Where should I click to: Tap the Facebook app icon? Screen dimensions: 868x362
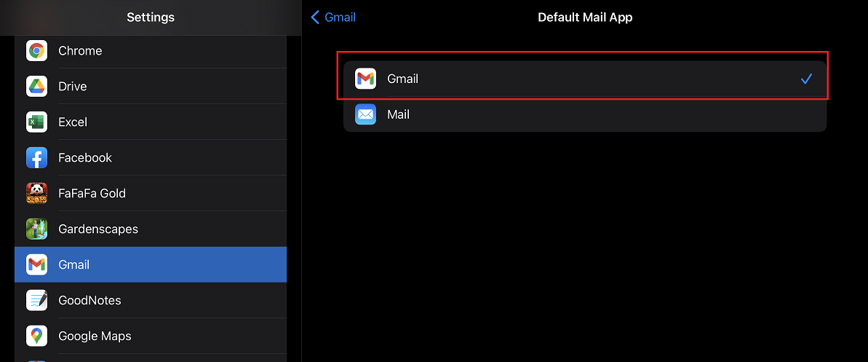pos(36,158)
